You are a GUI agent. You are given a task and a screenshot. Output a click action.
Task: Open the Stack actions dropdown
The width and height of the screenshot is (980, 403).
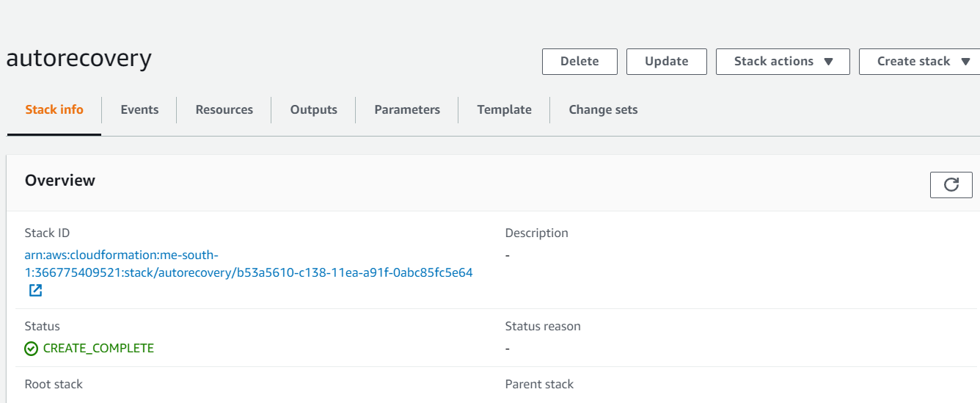(782, 62)
